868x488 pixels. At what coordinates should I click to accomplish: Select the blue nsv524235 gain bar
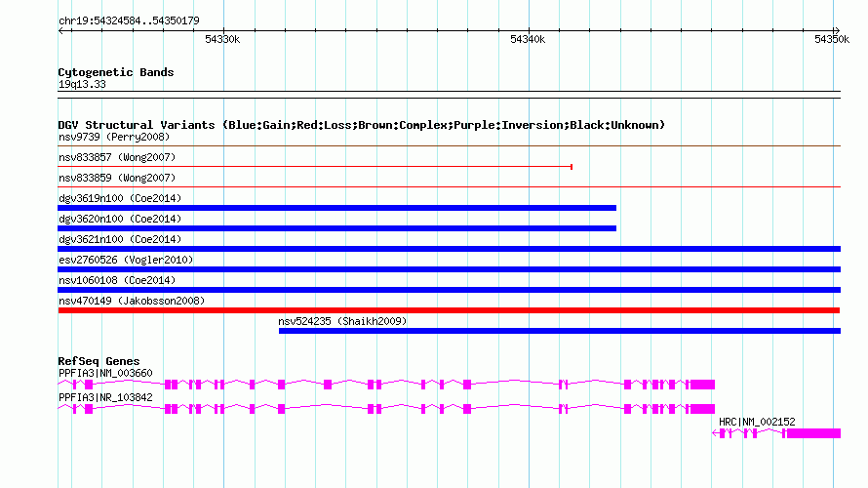tap(560, 331)
